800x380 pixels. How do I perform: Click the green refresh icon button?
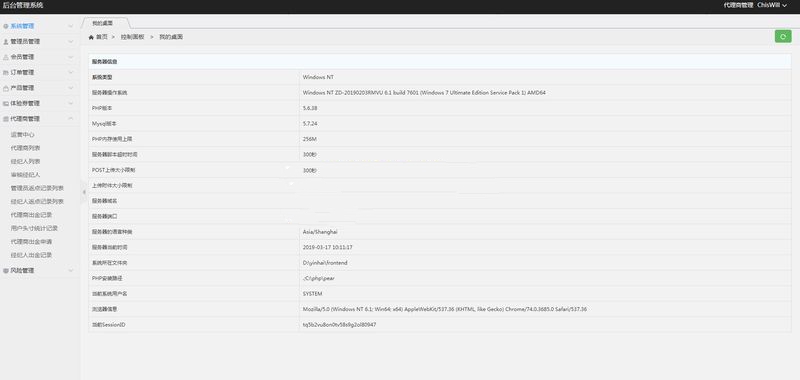(x=783, y=36)
